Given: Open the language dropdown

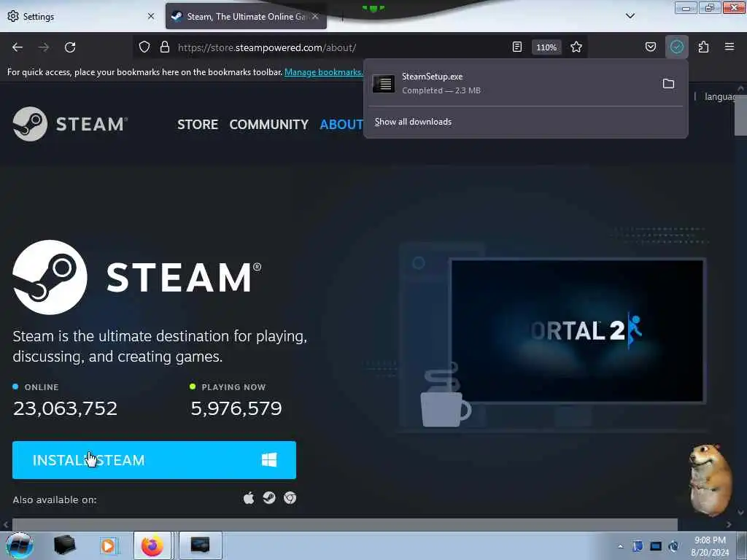Looking at the screenshot, I should pos(720,97).
